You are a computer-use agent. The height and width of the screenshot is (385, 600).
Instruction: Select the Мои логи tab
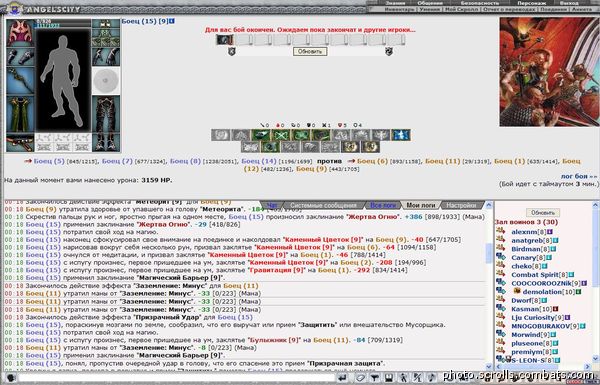pyautogui.click(x=421, y=206)
